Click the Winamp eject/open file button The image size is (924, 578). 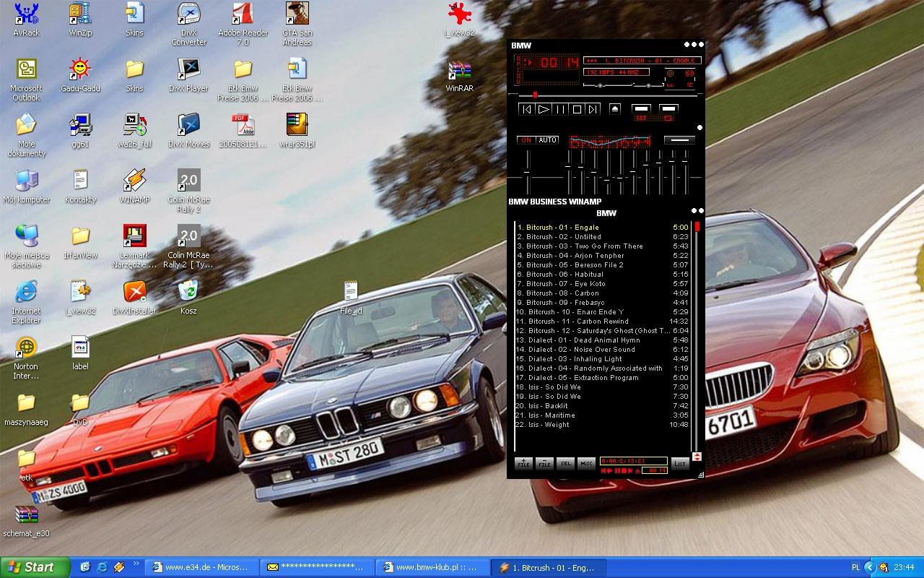(x=615, y=109)
